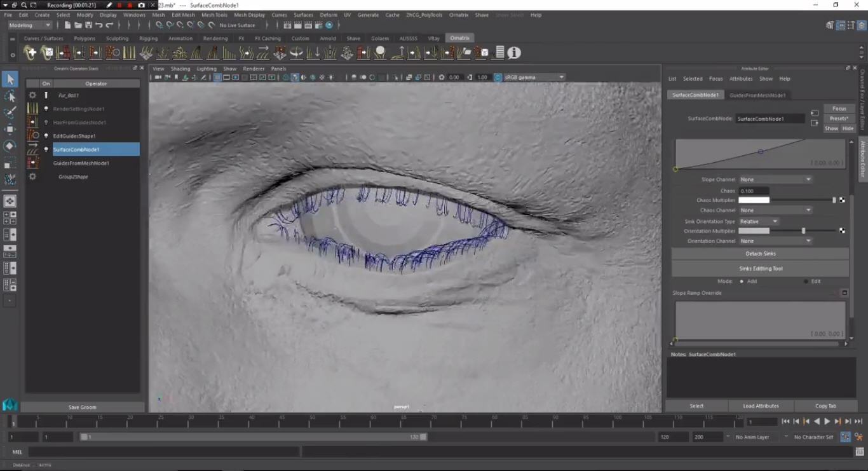Viewport: 868px width, 471px height.
Task: Open the sRGB gamma view transform dropdown
Action: tap(534, 78)
